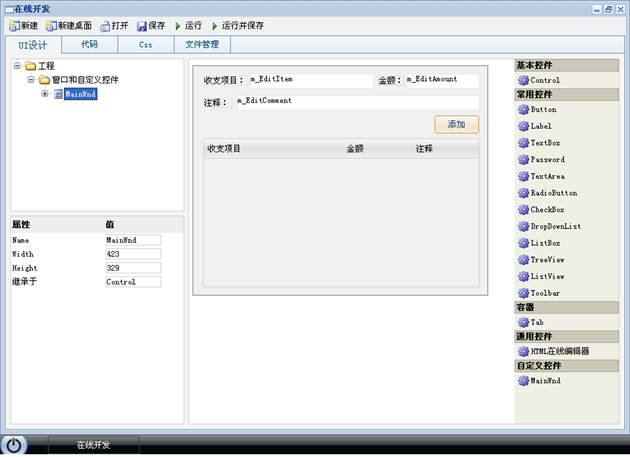
Task: Open the 文件管理 tab
Action: click(202, 45)
